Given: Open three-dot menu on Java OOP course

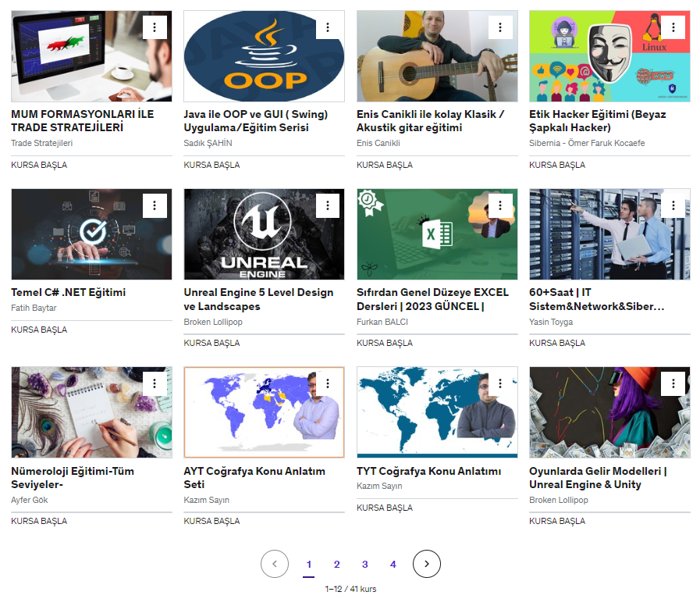Looking at the screenshot, I should [328, 27].
